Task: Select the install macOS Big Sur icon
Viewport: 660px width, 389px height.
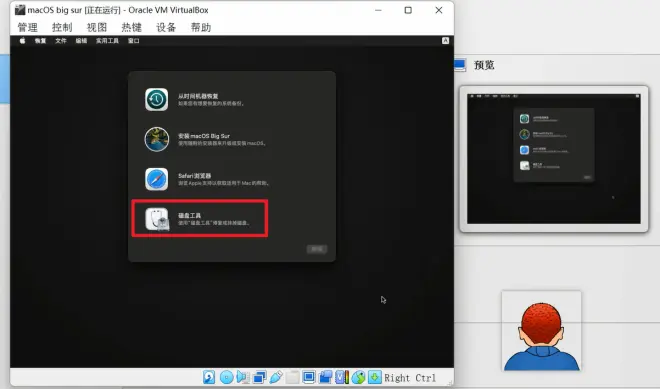Action: pos(157,139)
